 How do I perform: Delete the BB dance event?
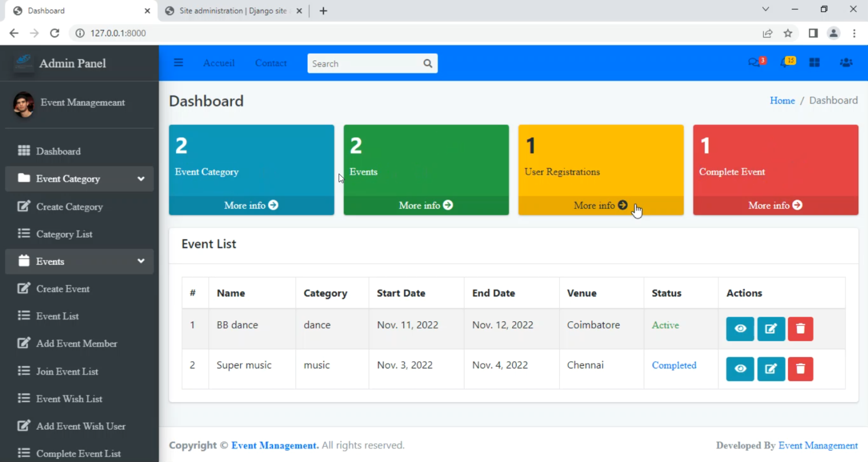800,329
